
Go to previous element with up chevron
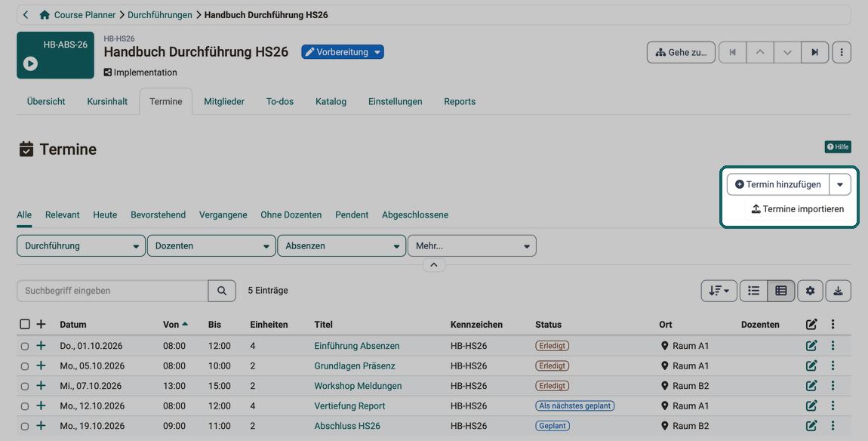click(x=760, y=52)
